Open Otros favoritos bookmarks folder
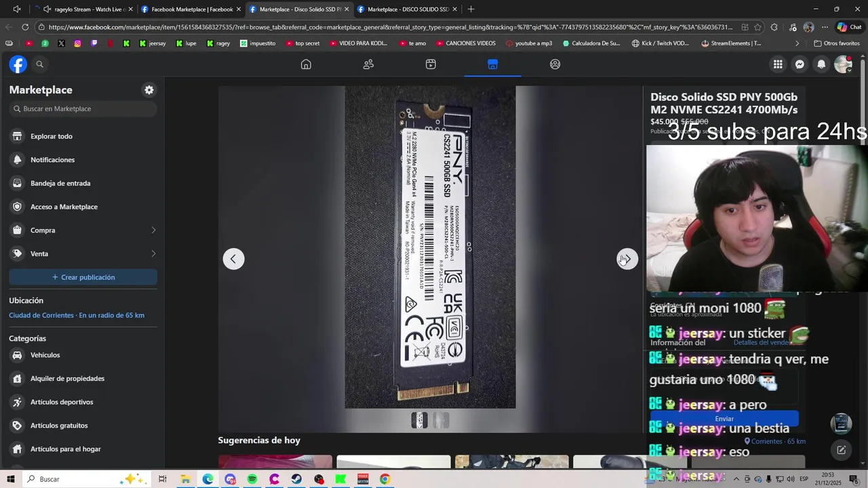Viewport: 868px width, 488px height. coord(837,43)
